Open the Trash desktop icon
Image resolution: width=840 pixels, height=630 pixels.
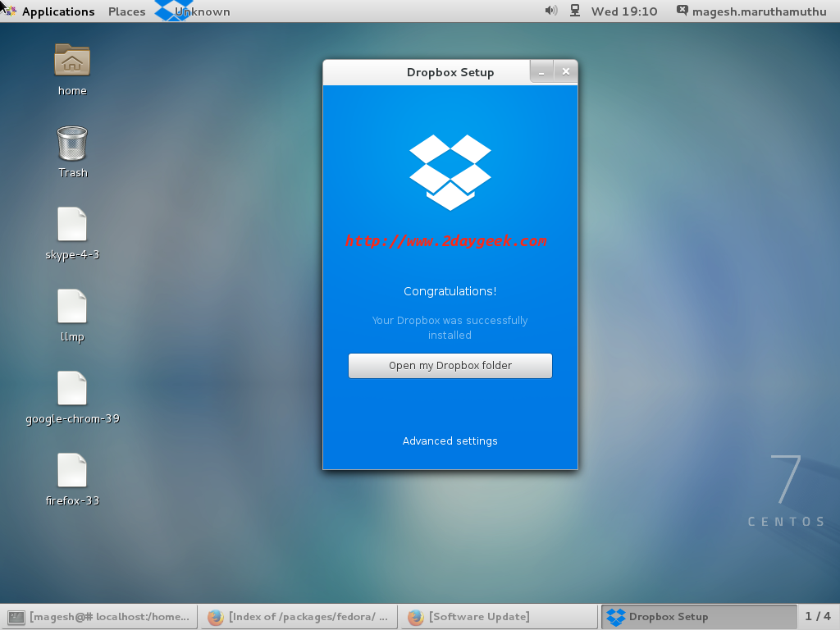[72, 144]
